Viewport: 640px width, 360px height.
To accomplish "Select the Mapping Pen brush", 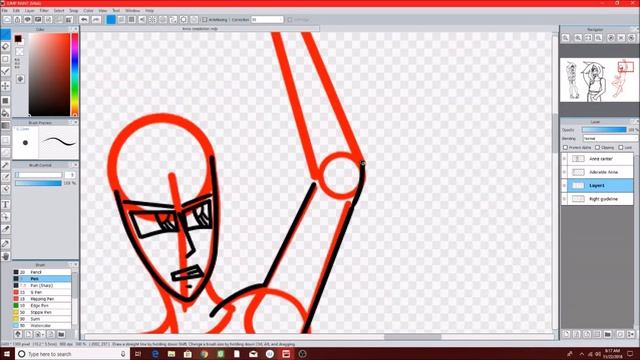I will pos(42,299).
